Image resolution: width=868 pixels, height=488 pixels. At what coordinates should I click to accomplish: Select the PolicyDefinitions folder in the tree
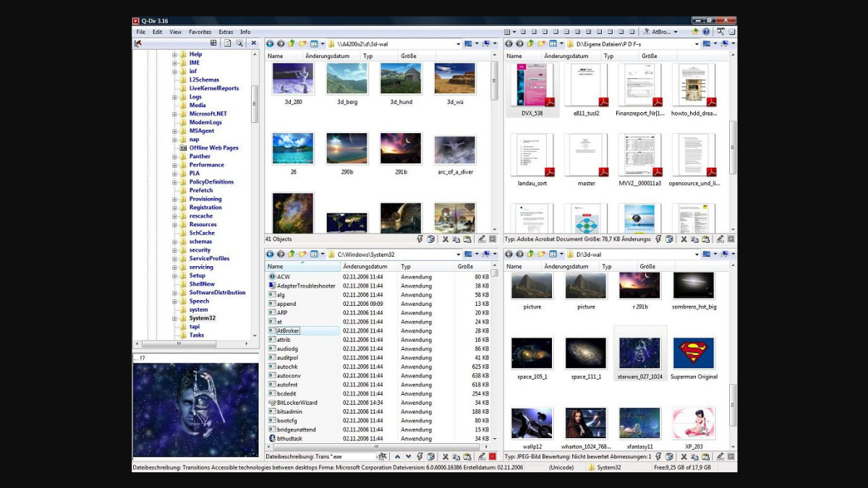tap(212, 182)
